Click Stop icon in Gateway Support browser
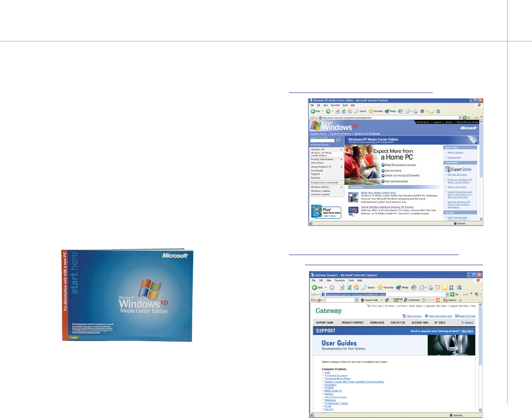Screen dimensions: 532x418 click(x=342, y=288)
